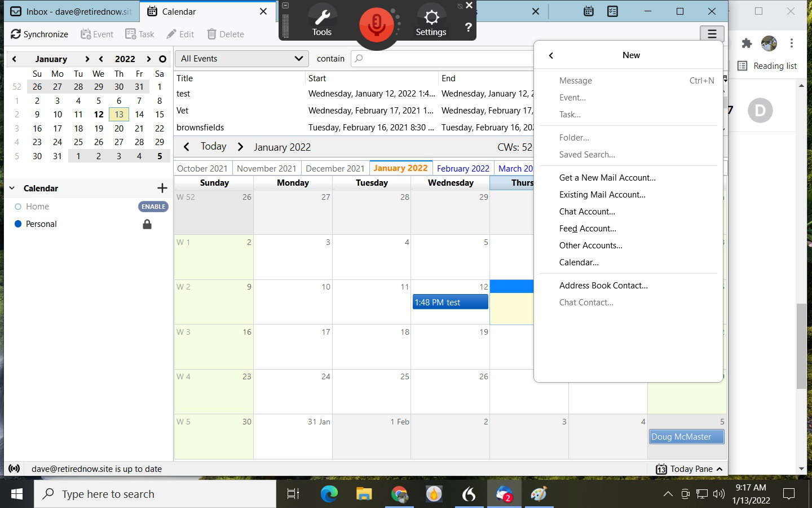
Task: Open the calendar icon in title bar
Action: coord(588,11)
